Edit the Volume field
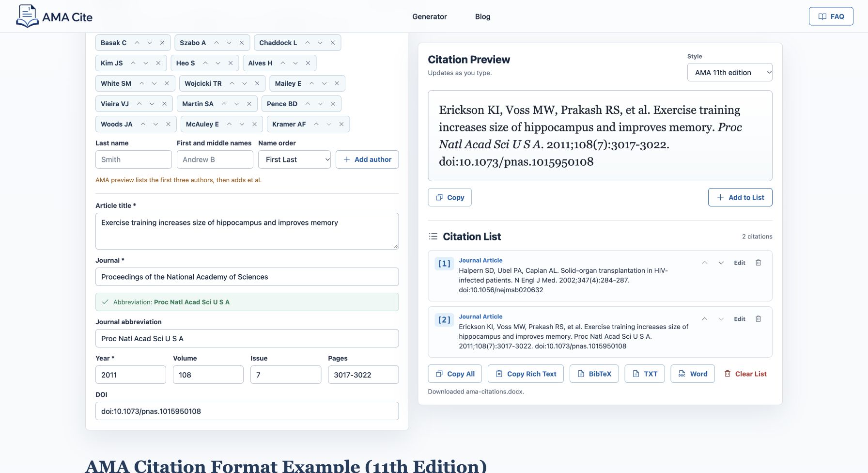868x473 pixels. pyautogui.click(x=208, y=375)
